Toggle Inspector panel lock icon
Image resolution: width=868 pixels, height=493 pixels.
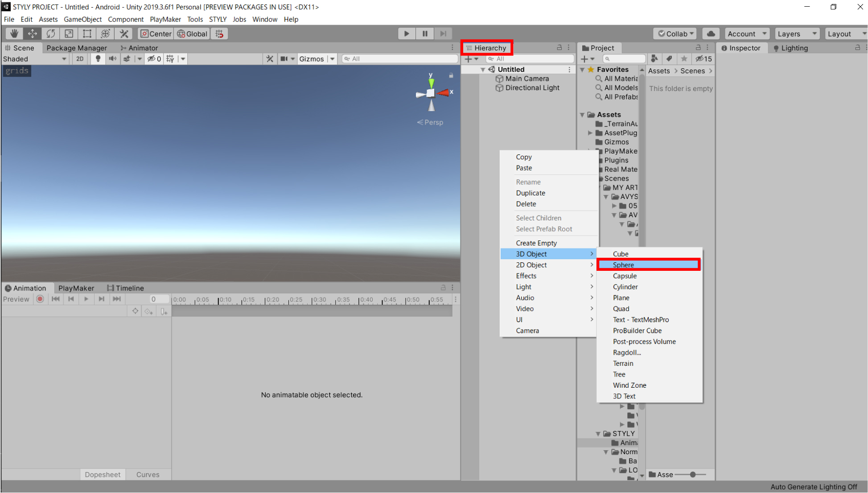pyautogui.click(x=857, y=47)
